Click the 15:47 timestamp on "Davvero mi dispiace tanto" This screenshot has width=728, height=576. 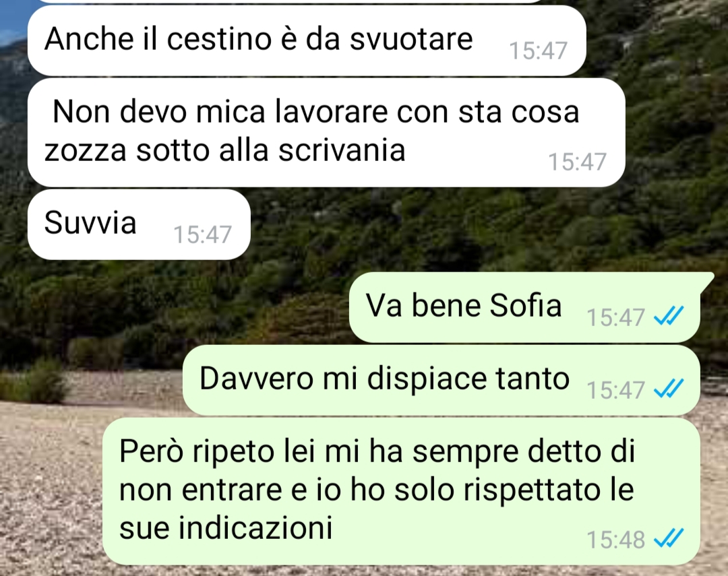click(615, 390)
